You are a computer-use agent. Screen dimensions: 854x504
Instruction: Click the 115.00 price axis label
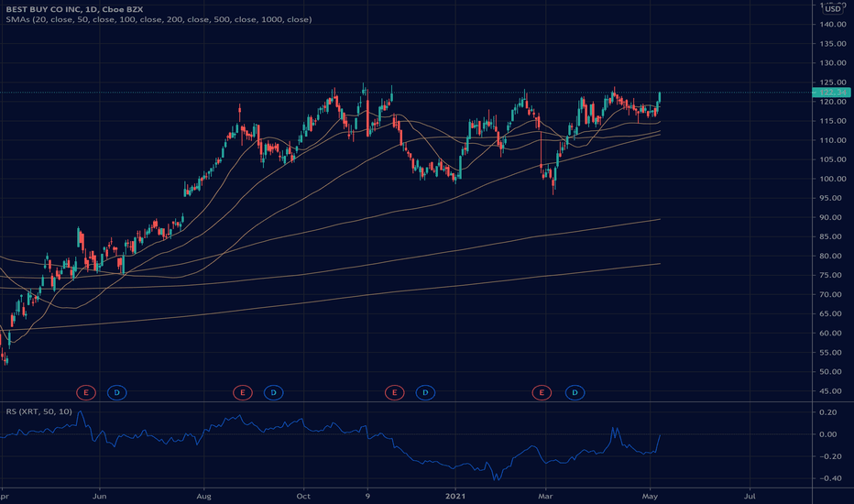[833, 121]
